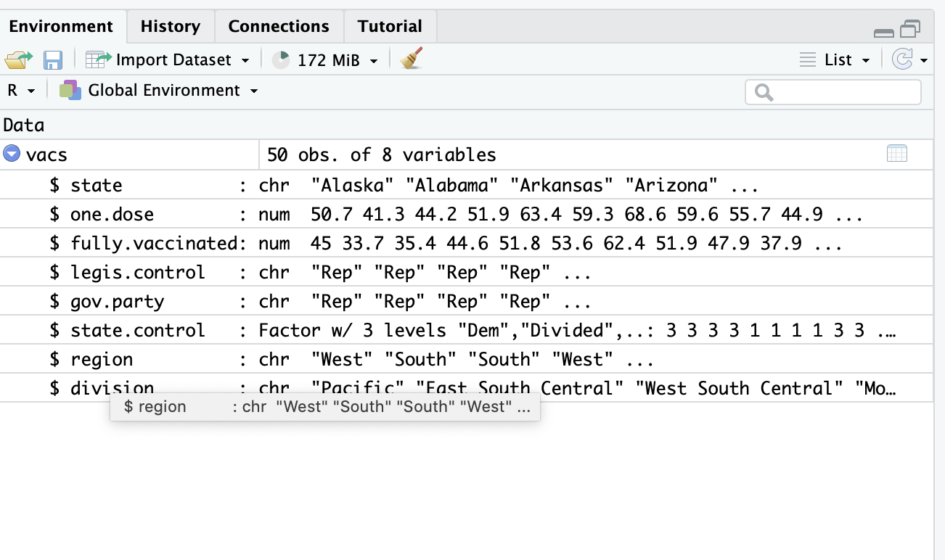Click the memory usage pie icon

pyautogui.click(x=281, y=60)
